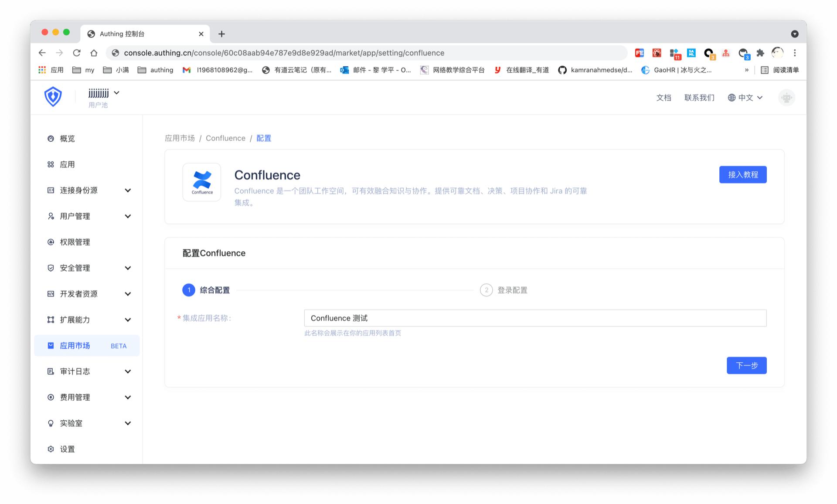Image resolution: width=837 pixels, height=504 pixels.
Task: Expand the 开发者资源 chevron
Action: coord(128,294)
